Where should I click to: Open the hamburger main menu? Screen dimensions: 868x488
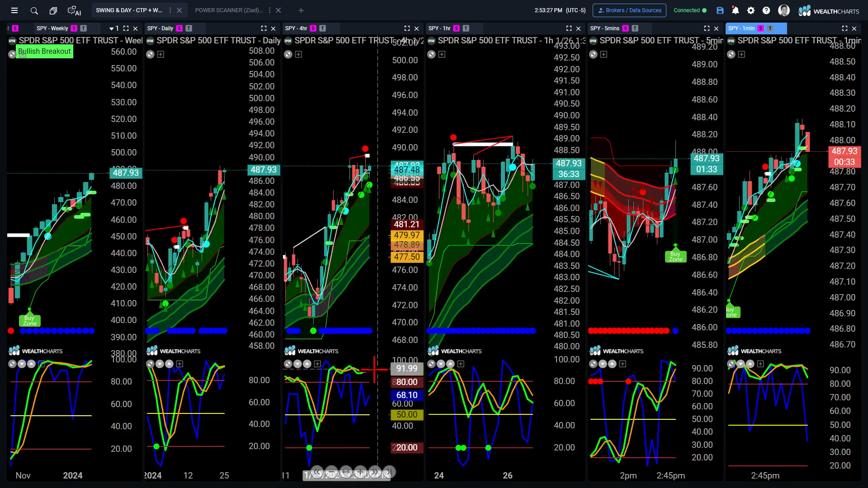pos(14,10)
